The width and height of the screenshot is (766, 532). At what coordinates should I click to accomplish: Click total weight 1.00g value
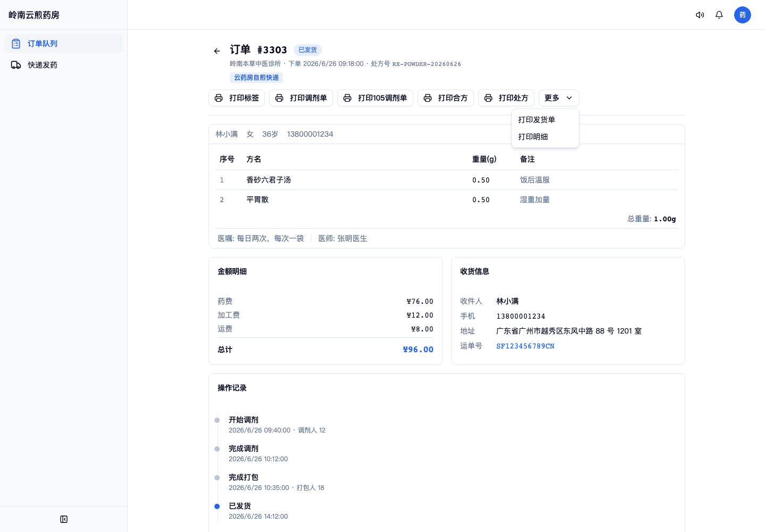pos(665,219)
